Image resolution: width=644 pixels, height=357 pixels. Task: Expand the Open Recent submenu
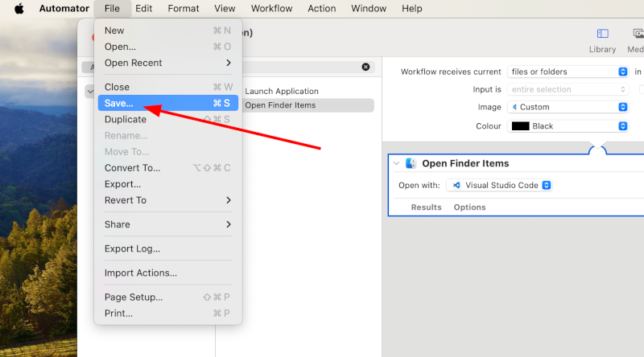coord(167,63)
